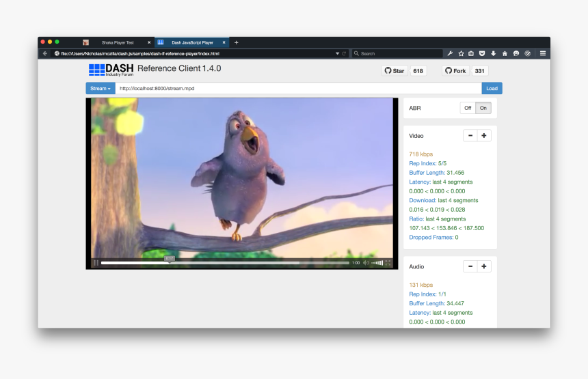Select the Dash JavaScript Player tab
588x379 pixels.
tap(192, 43)
